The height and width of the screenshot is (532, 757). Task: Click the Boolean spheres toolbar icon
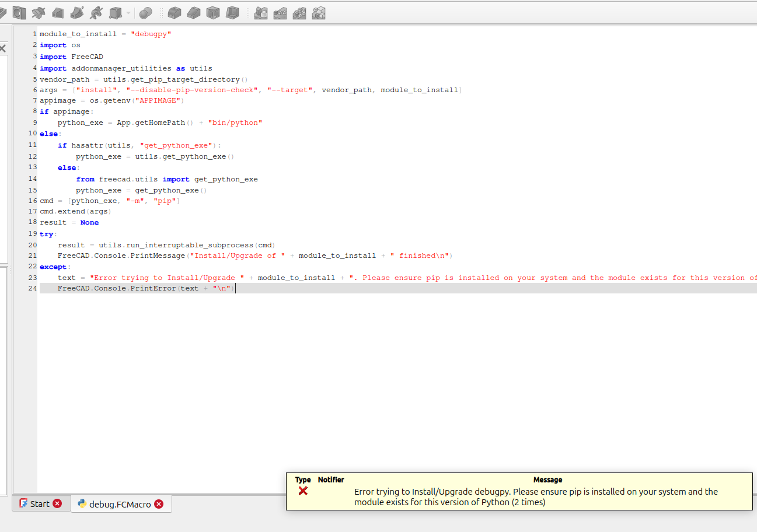(x=145, y=12)
